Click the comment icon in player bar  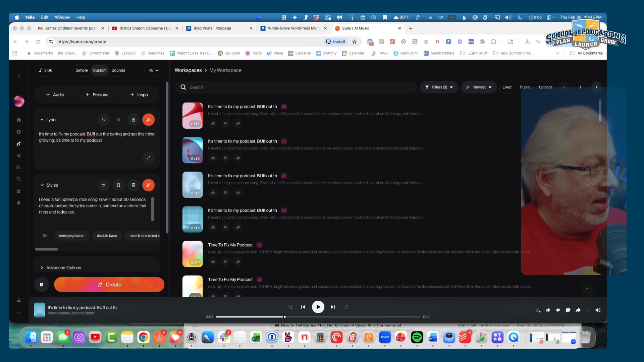[568, 310]
